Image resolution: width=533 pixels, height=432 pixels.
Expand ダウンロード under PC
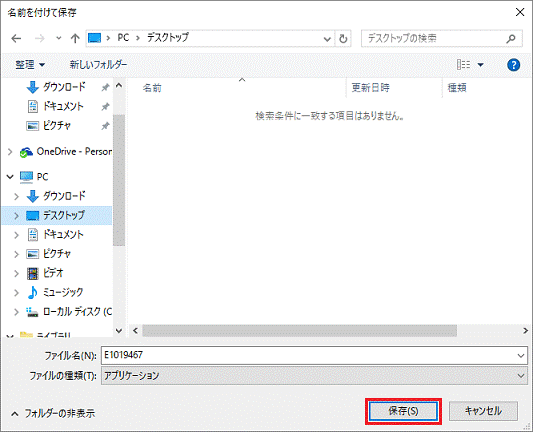coord(16,196)
